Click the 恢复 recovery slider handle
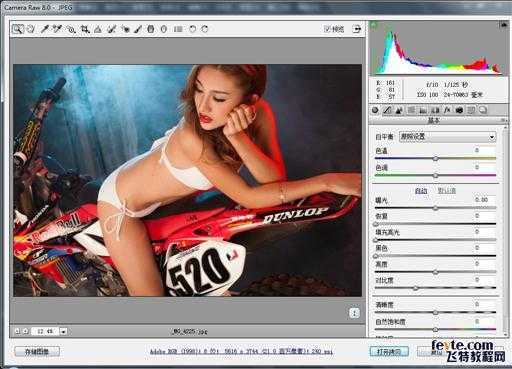 click(376, 224)
